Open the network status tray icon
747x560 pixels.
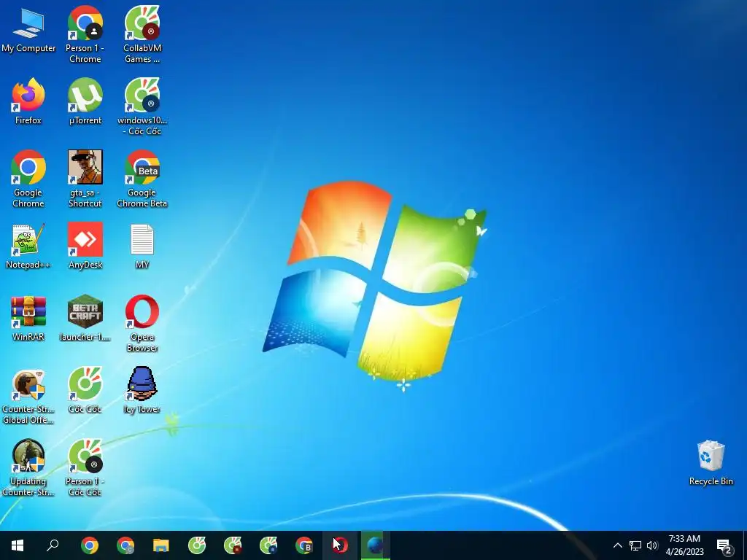pyautogui.click(x=635, y=545)
